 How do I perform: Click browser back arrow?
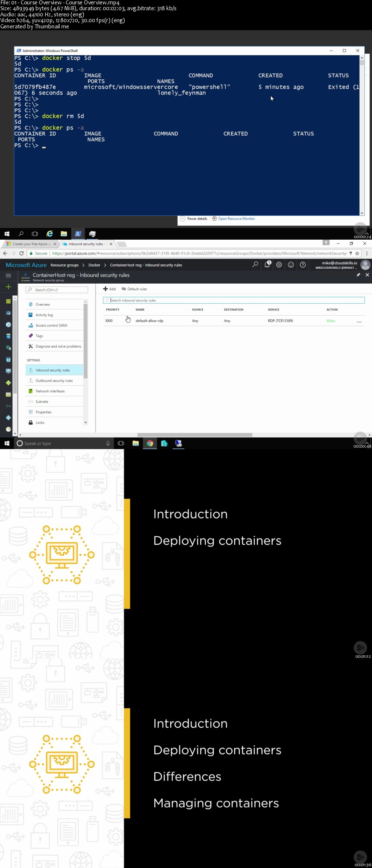(5, 253)
